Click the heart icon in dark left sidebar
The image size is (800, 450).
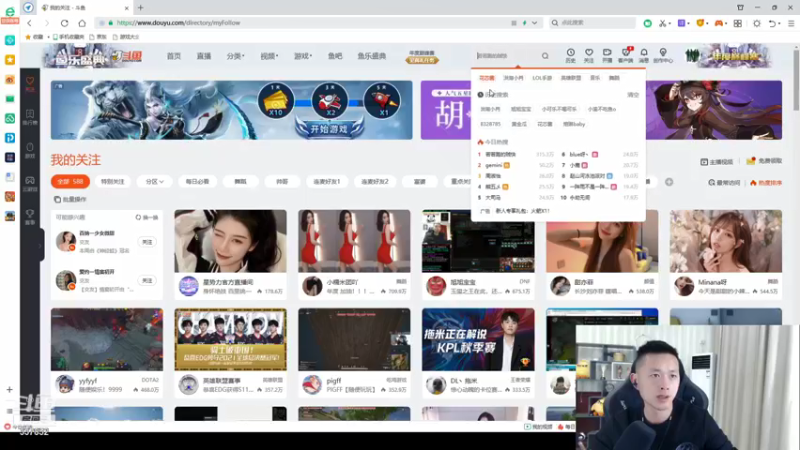point(30,83)
